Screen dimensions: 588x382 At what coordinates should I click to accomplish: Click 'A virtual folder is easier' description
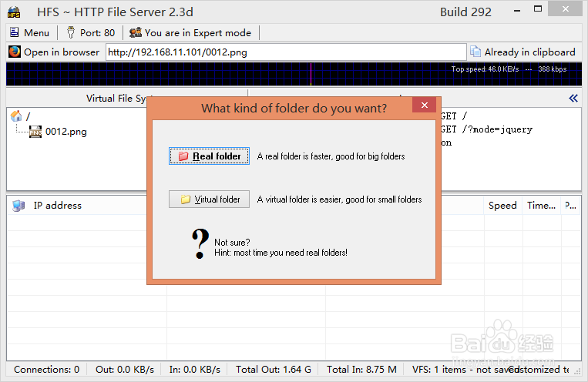339,199
